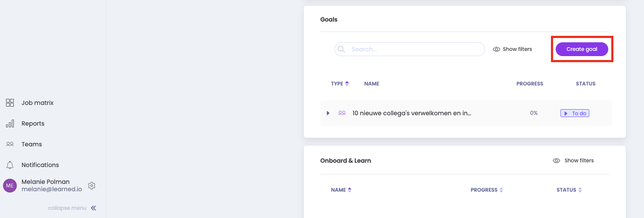Click the Job matrix grid icon
The height and width of the screenshot is (218, 644).
pyautogui.click(x=10, y=103)
